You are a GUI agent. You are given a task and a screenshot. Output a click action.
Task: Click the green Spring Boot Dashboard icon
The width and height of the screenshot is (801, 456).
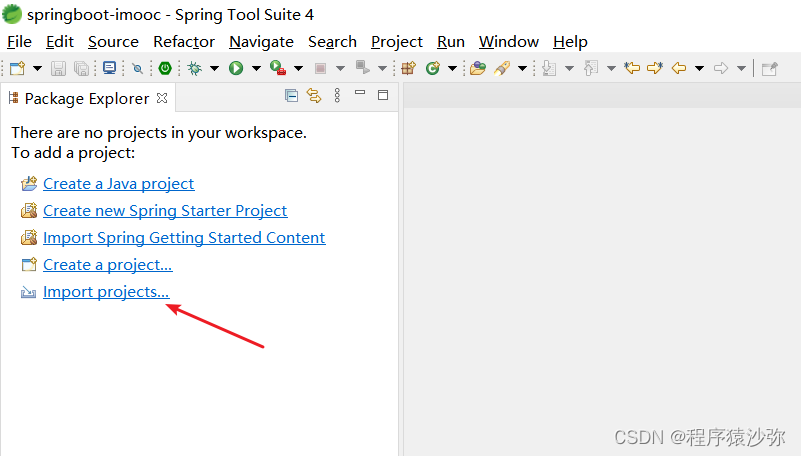165,68
